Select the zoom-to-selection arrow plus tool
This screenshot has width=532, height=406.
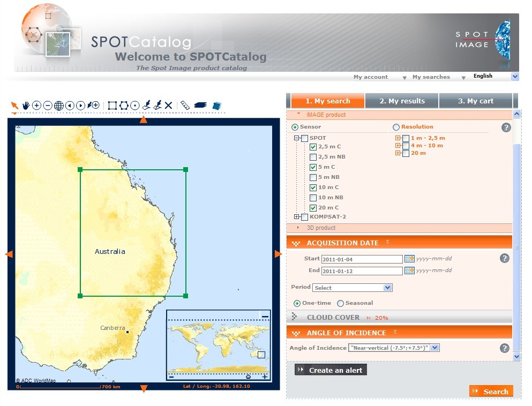click(x=93, y=106)
